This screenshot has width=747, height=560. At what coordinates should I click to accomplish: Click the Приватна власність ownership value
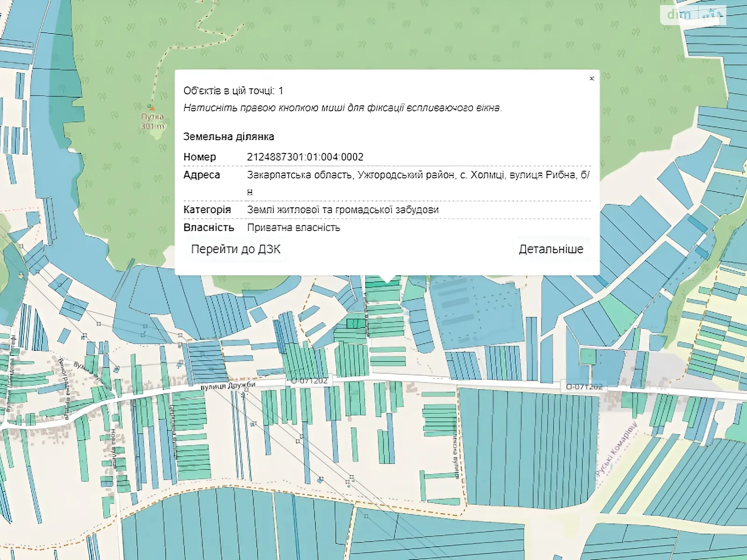click(x=293, y=228)
